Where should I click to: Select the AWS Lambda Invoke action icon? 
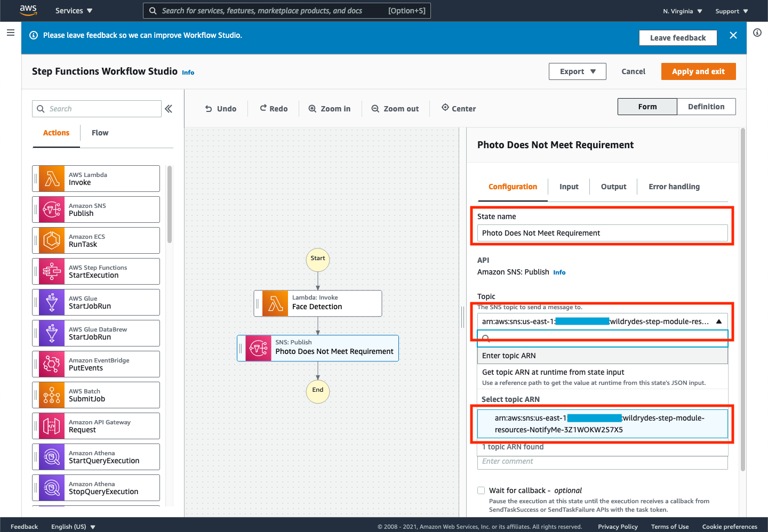tap(52, 179)
